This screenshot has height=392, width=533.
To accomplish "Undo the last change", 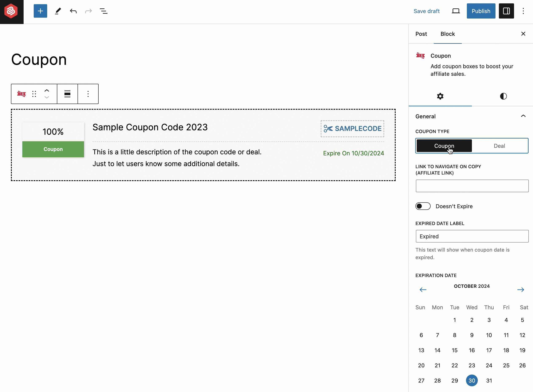I will [x=73, y=11].
